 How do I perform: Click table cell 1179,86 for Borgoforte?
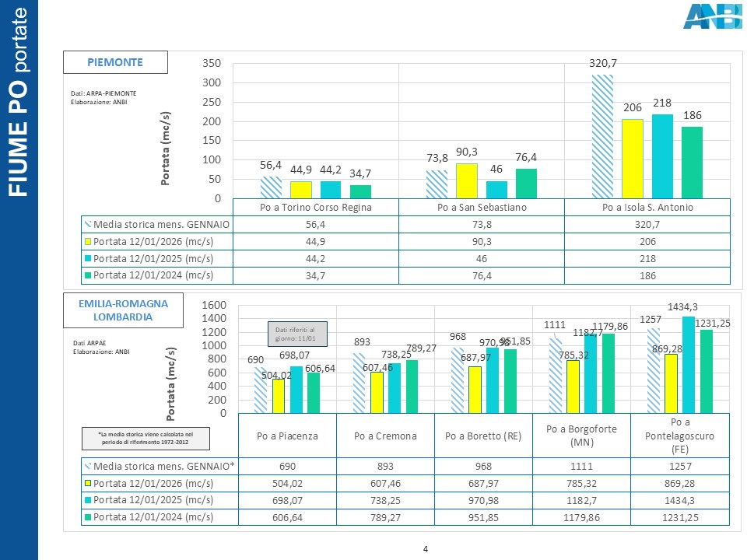(x=581, y=517)
